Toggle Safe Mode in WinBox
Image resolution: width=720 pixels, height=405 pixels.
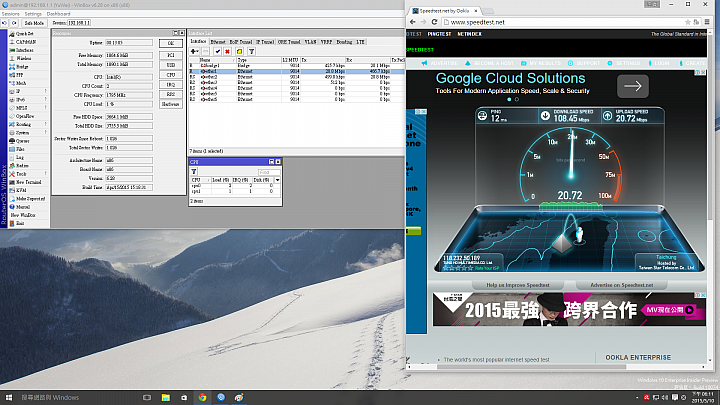34,22
